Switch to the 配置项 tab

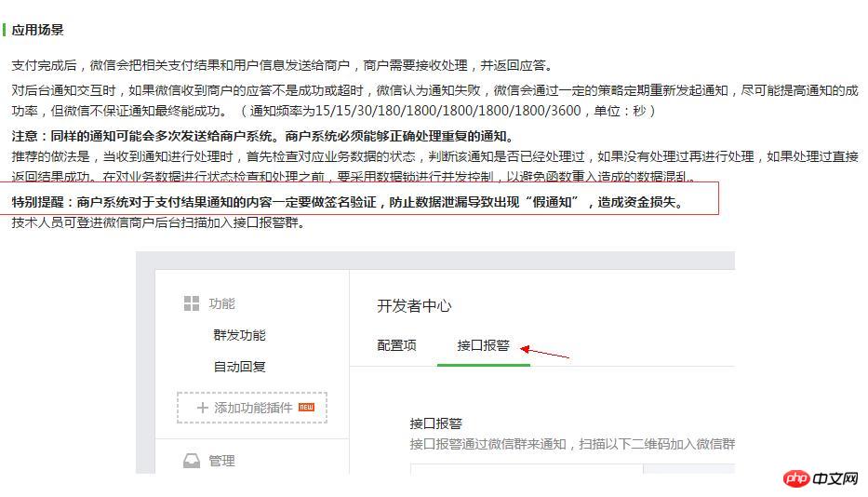[396, 345]
